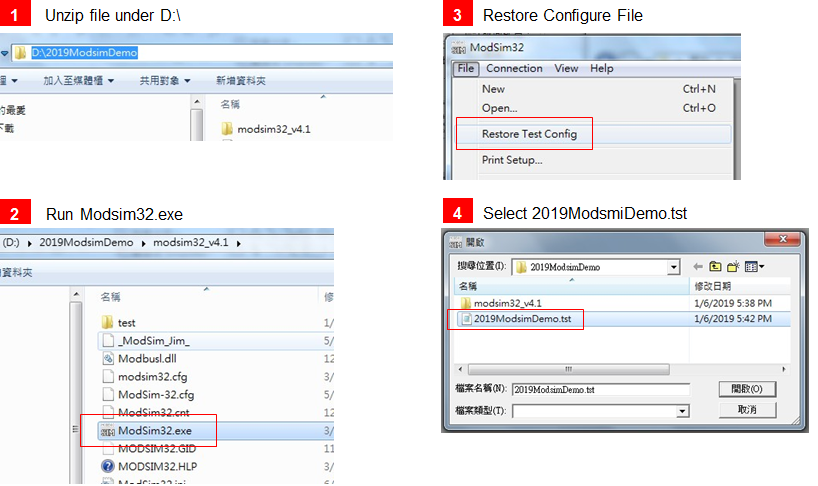Click modsim32_v4.1 in the step 2 breadcrumb
This screenshot has width=818, height=486.
coord(190,242)
